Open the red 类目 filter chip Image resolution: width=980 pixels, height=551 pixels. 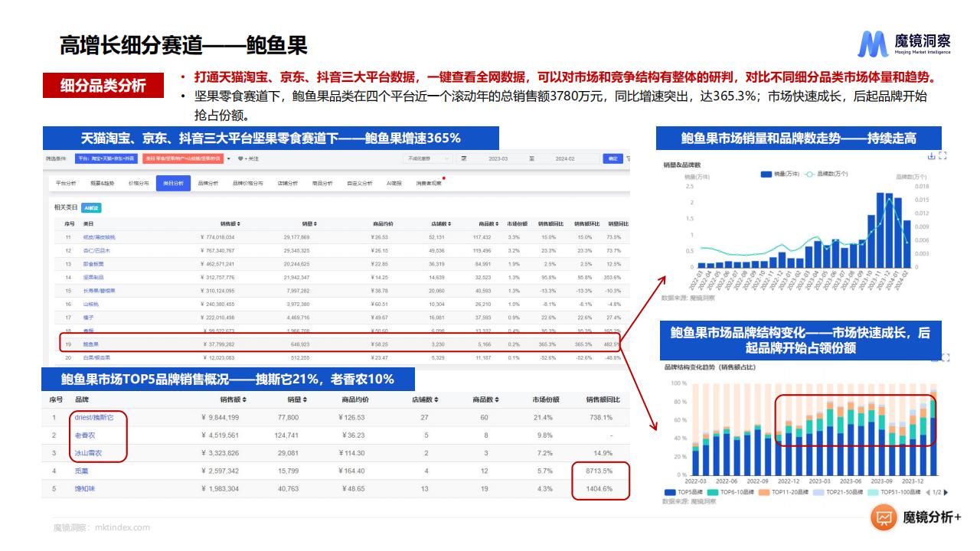(x=182, y=158)
